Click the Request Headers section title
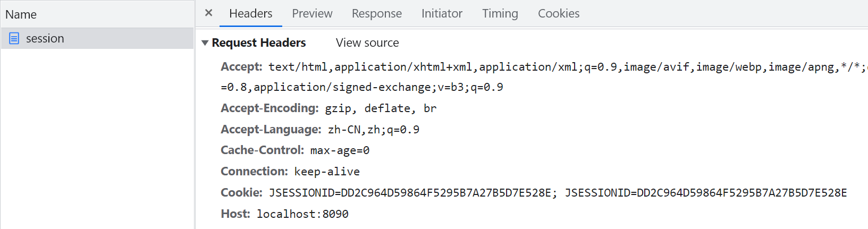This screenshot has width=868, height=229. point(258,43)
